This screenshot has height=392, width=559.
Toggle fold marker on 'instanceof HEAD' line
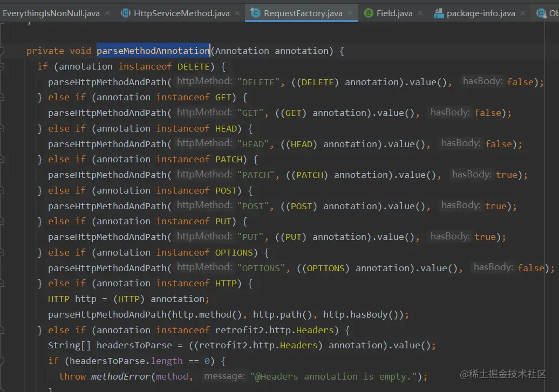(1, 128)
